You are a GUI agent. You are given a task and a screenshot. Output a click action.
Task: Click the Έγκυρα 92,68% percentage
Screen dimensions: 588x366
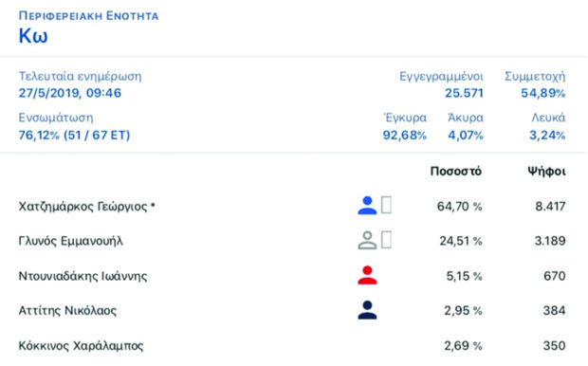(x=405, y=135)
